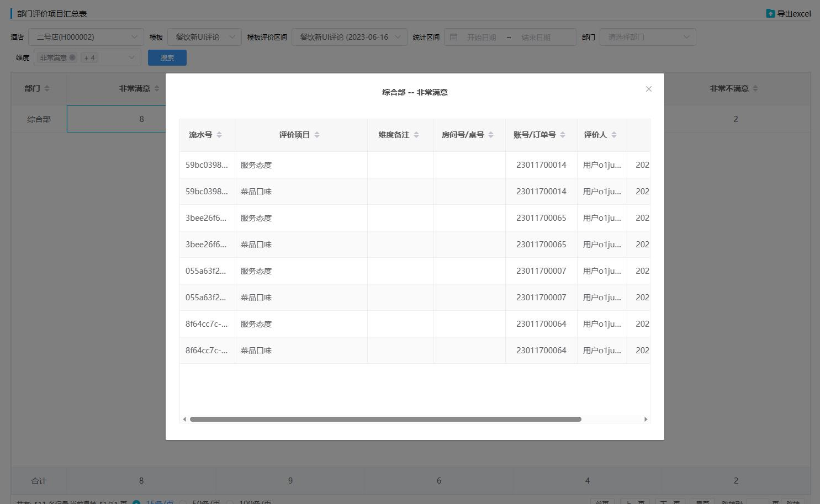Click 导出excel to export the table
The image size is (820, 504).
click(789, 13)
